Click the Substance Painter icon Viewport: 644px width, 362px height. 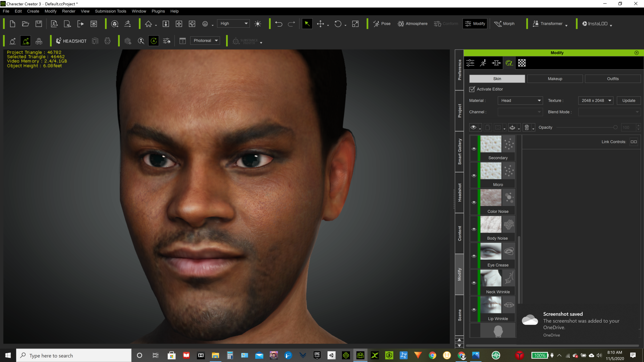point(245,41)
